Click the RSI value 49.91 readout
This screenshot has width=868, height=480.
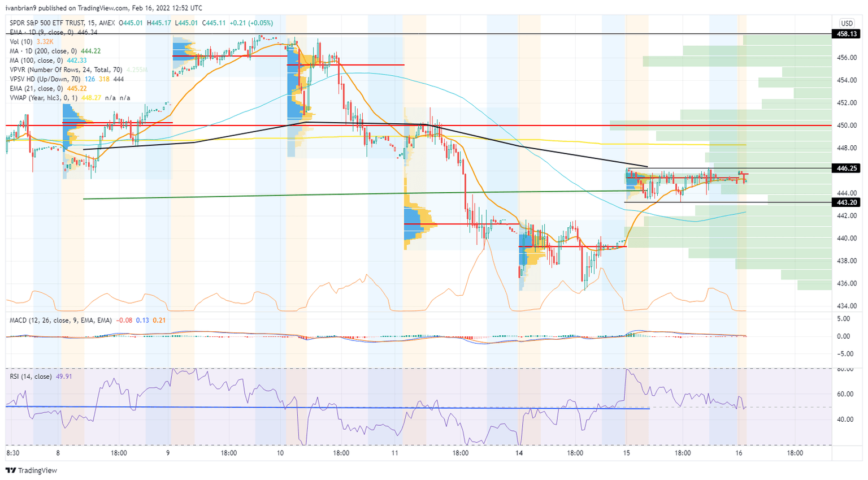pos(64,377)
